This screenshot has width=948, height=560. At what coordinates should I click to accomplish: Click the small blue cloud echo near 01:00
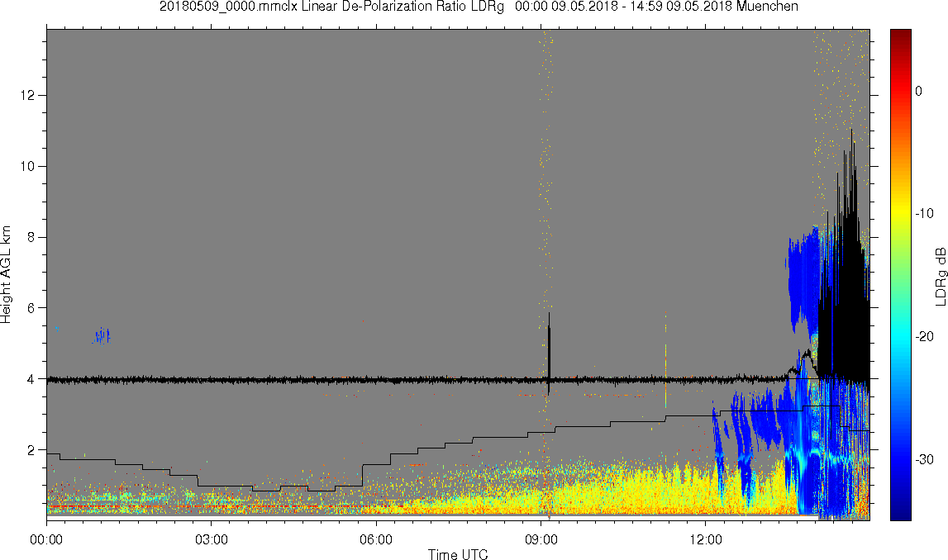tap(102, 335)
